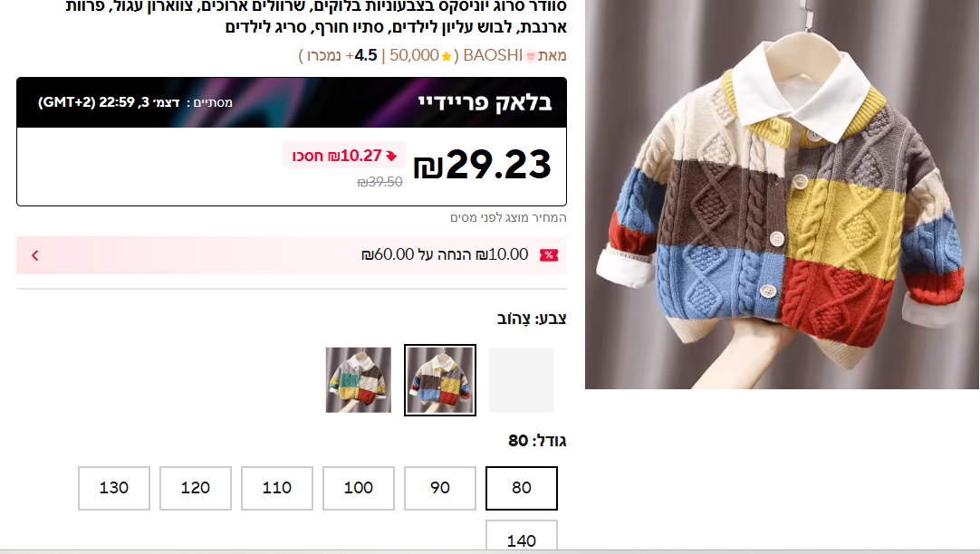
Task: Click the yellow rating star icon
Action: pyautogui.click(x=447, y=56)
